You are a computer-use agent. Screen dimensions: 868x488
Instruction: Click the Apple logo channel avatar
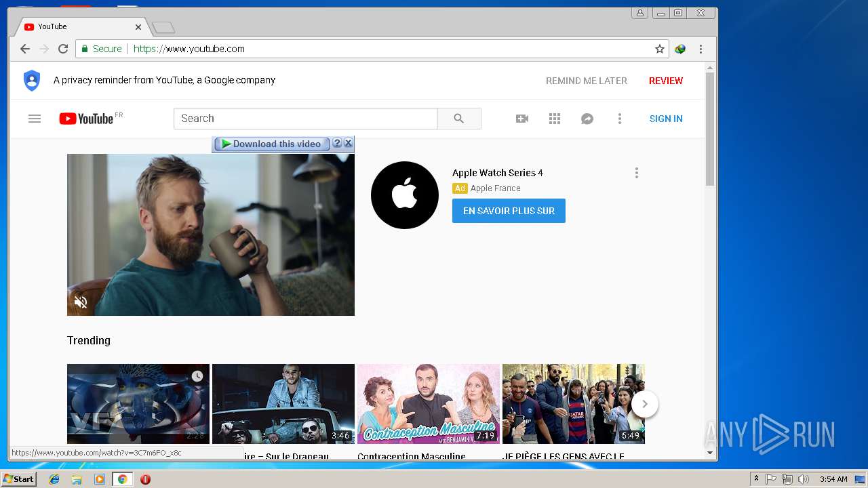click(405, 195)
